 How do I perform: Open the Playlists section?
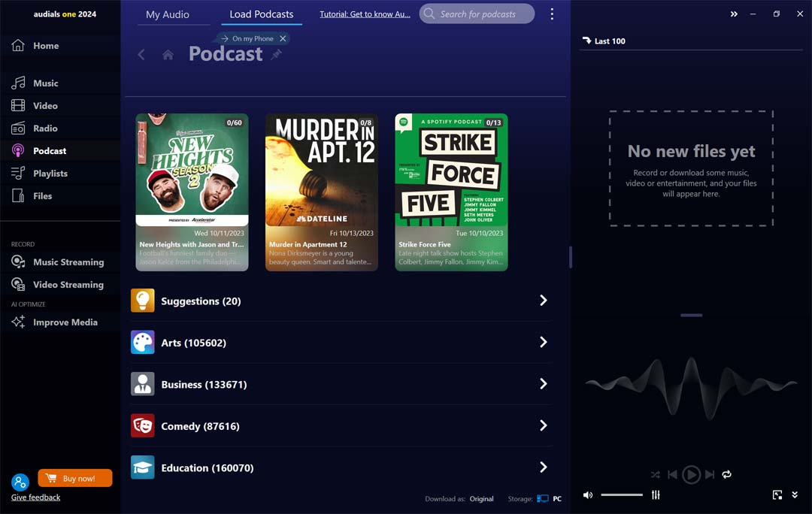point(51,173)
